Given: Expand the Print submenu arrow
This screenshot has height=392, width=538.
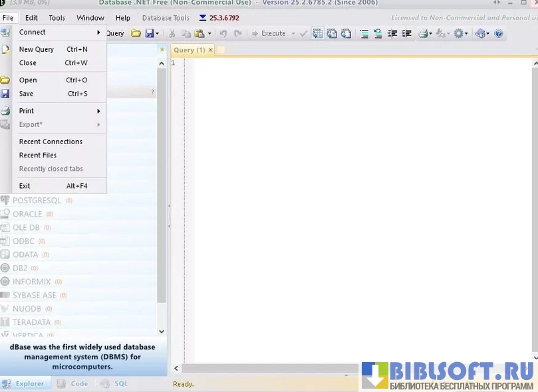Looking at the screenshot, I should point(98,111).
